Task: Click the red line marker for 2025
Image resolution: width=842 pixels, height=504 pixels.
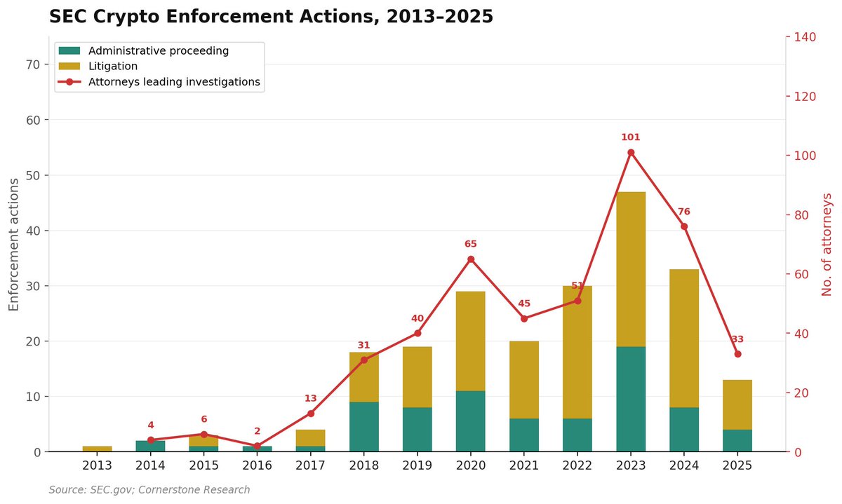Action: click(x=737, y=354)
